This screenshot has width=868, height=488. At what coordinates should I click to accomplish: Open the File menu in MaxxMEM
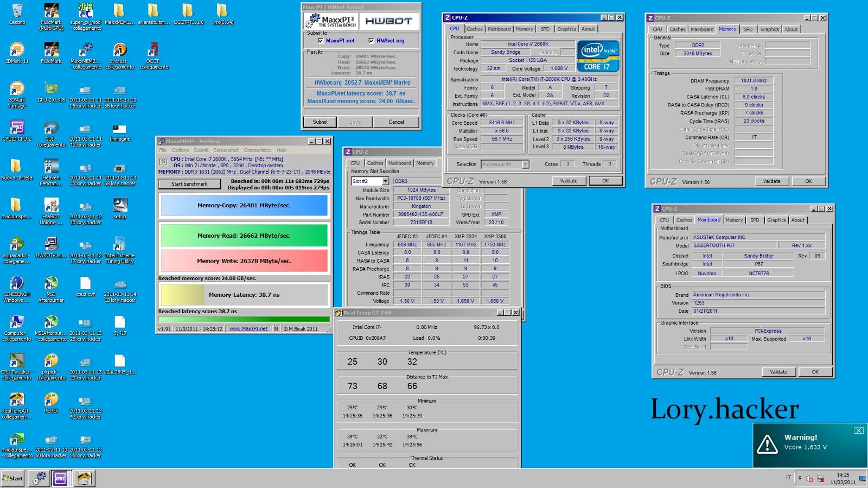pos(163,150)
